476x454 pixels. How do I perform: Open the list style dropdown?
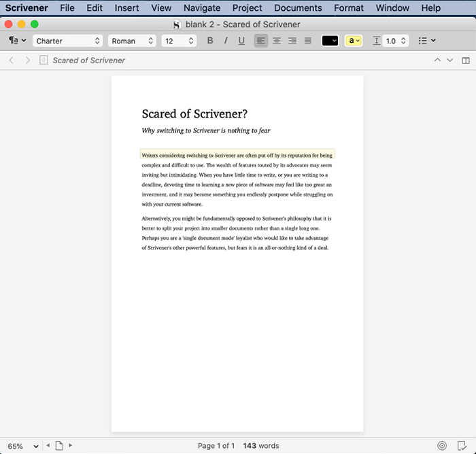[x=427, y=41]
